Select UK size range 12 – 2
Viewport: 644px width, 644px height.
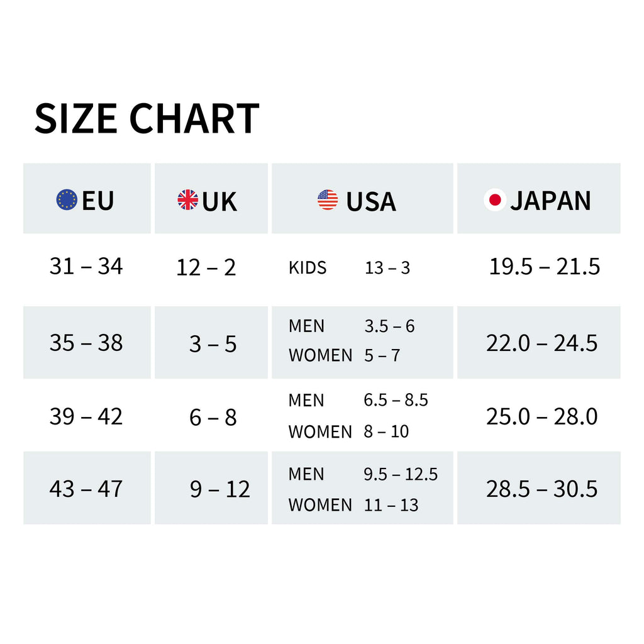pos(206,267)
